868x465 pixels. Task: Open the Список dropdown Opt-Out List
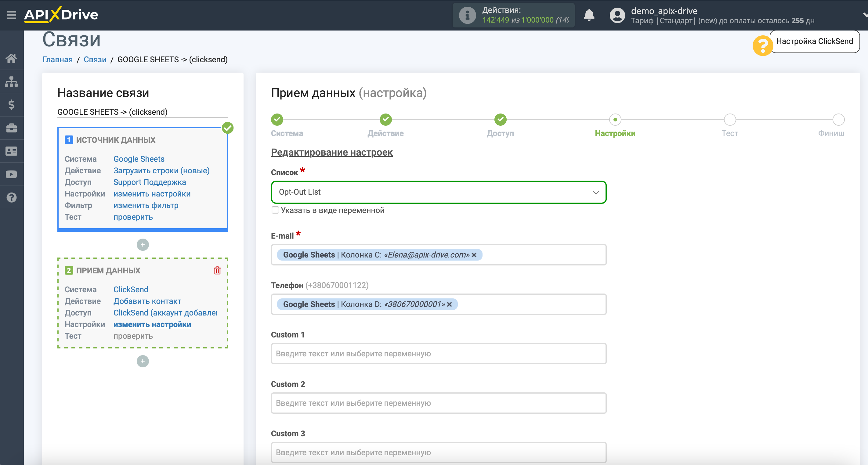coord(439,192)
